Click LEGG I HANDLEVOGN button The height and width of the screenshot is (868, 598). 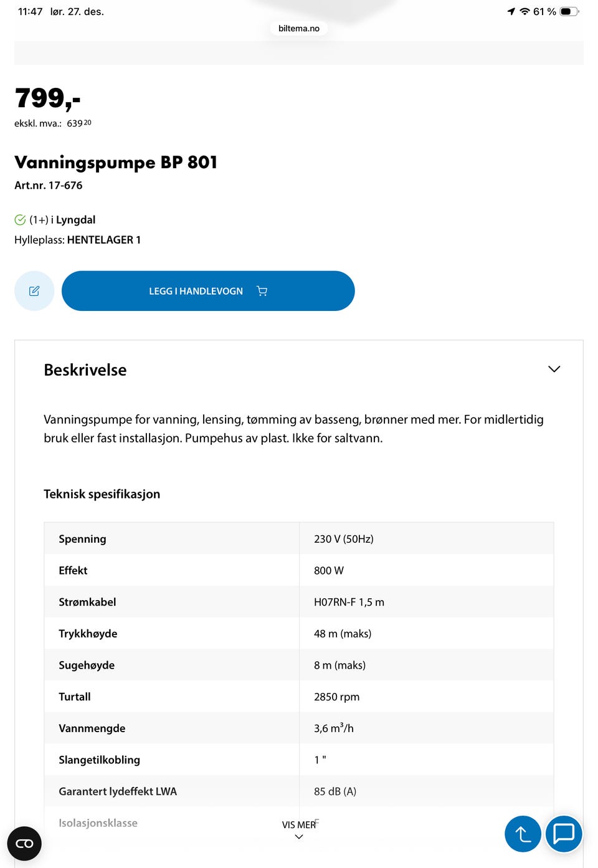click(196, 291)
